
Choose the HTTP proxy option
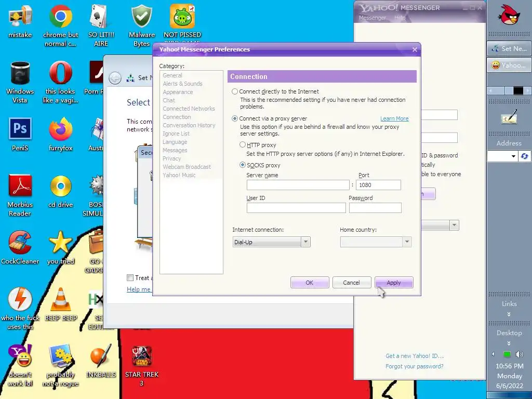[243, 145]
